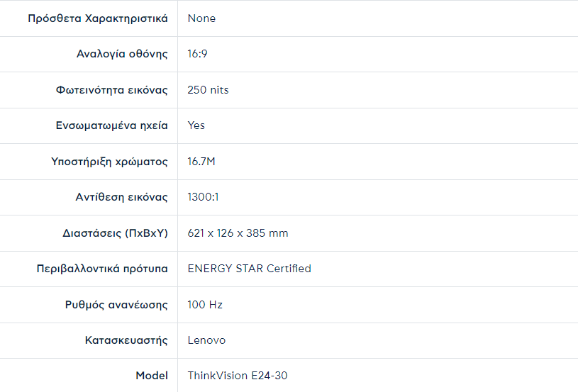Select the 'ThinkVision E24-30' model text
This screenshot has width=578, height=392.
pyautogui.click(x=238, y=376)
